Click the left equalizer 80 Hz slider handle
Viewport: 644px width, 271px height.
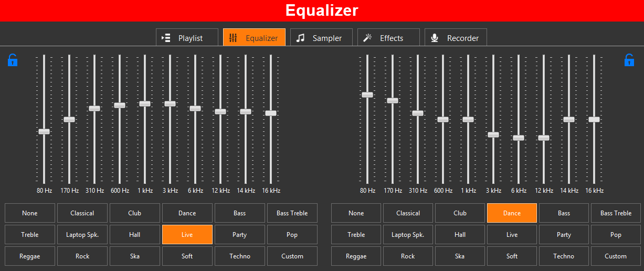(44, 131)
